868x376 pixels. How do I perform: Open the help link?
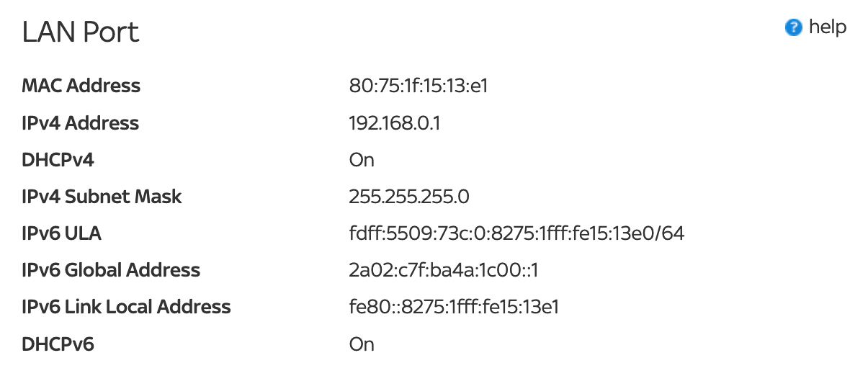pyautogui.click(x=828, y=27)
